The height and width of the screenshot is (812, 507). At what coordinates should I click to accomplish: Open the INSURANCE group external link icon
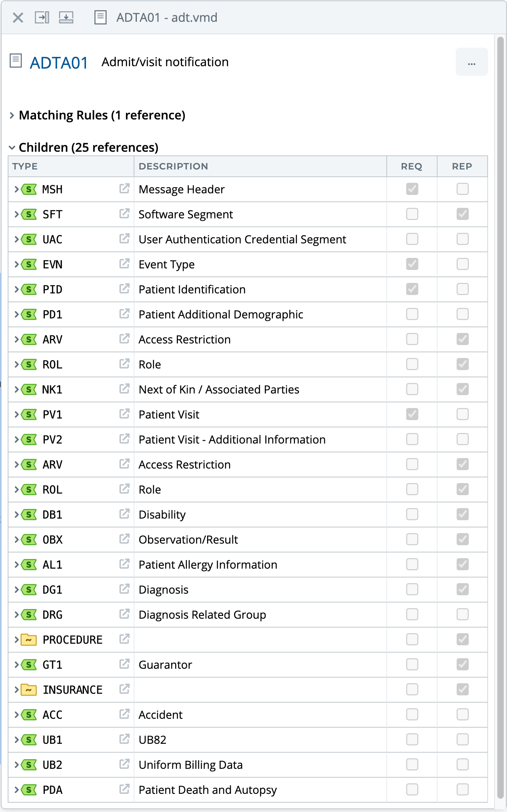pos(124,689)
